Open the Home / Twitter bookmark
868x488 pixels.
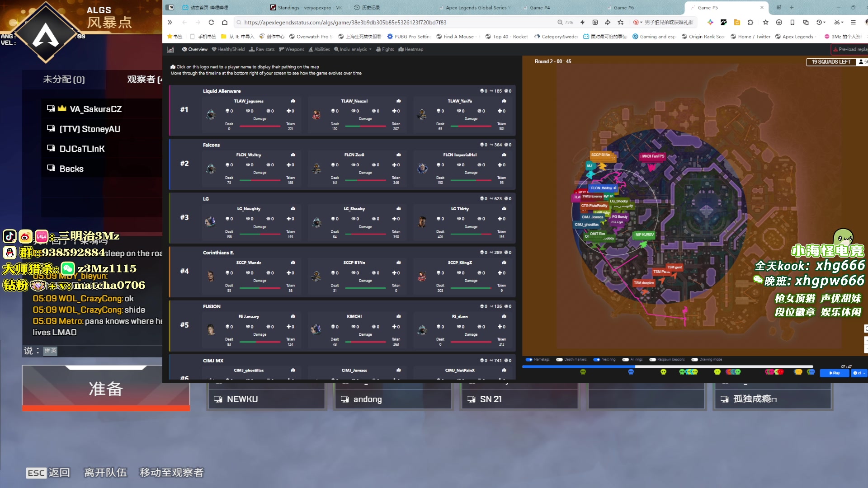pos(750,37)
